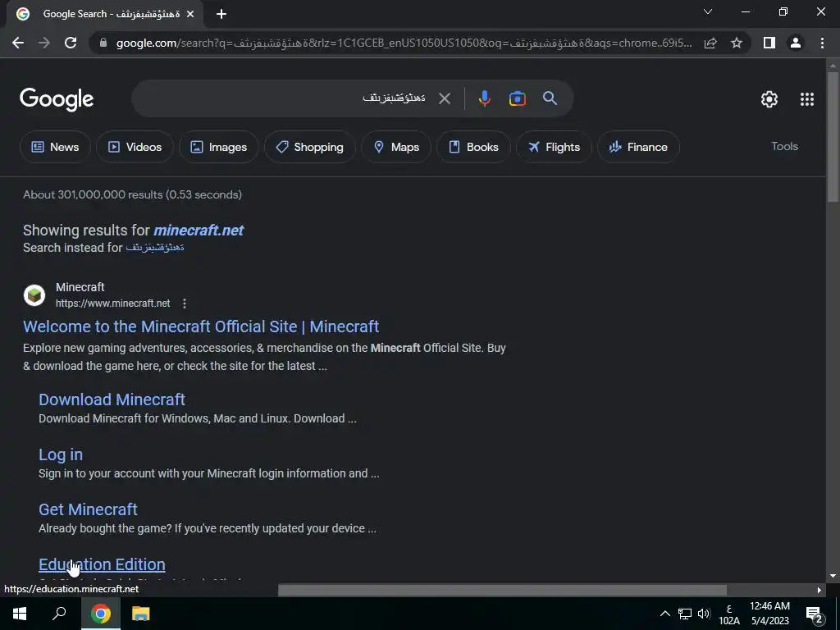Open Chrome's three-dot menu
Image resolution: width=840 pixels, height=630 pixels.
tap(822, 43)
